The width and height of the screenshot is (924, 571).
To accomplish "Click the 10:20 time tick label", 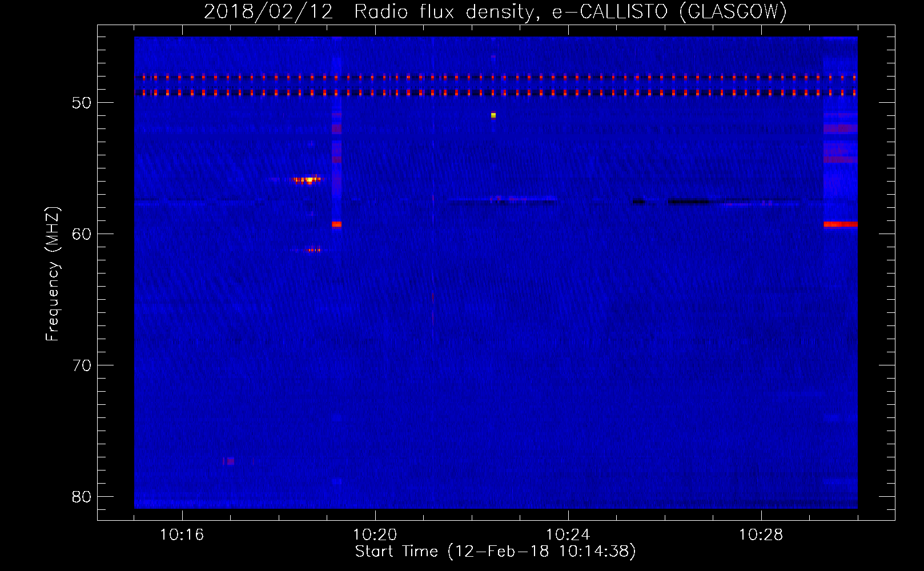I will click(375, 534).
